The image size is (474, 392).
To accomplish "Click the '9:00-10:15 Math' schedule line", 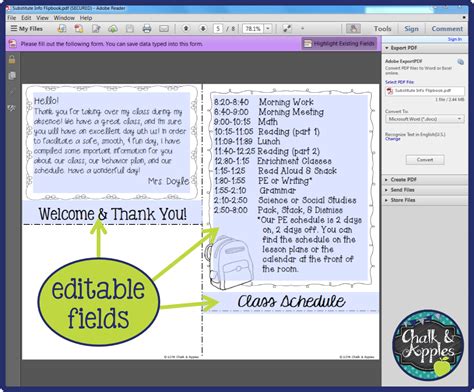I will [246, 122].
